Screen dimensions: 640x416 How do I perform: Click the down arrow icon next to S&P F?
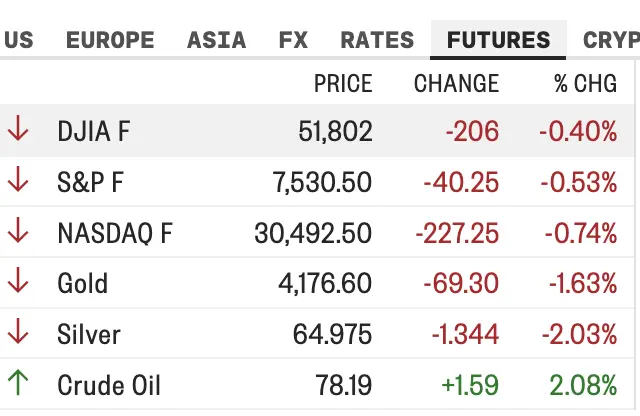[18, 179]
